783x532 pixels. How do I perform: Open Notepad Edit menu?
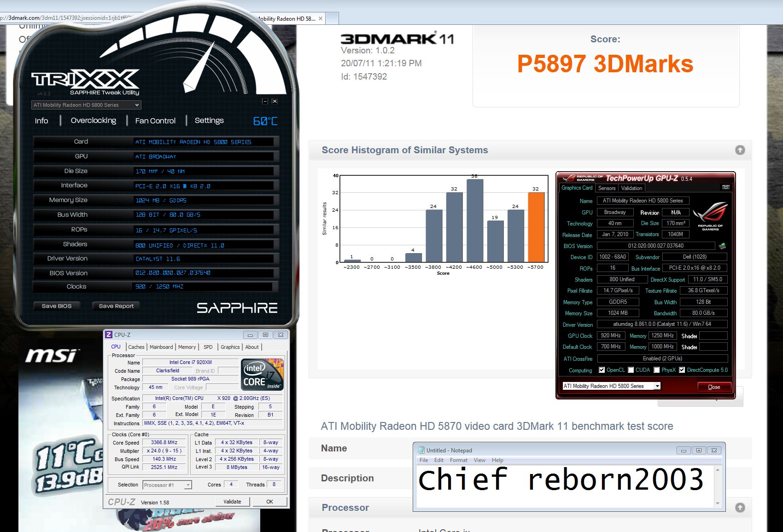pos(439,460)
